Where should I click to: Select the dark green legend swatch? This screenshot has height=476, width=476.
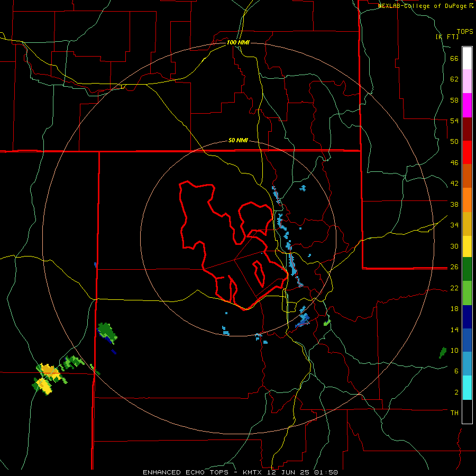[x=467, y=269]
